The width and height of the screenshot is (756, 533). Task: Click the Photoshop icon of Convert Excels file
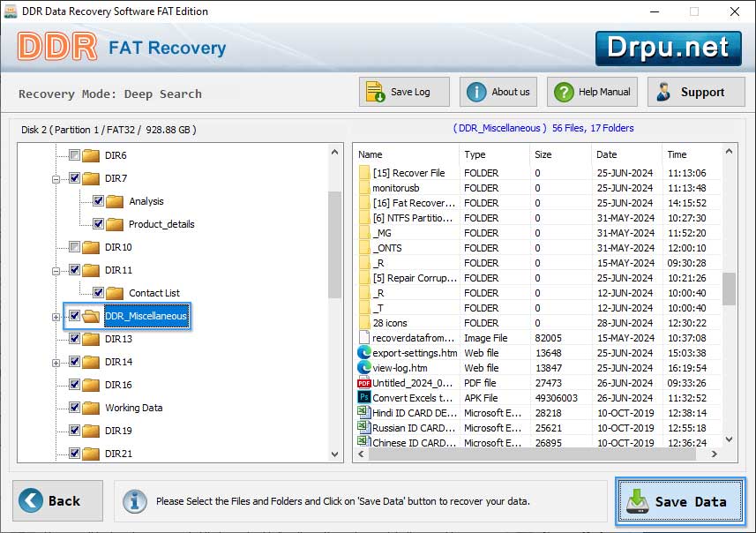[x=364, y=397]
